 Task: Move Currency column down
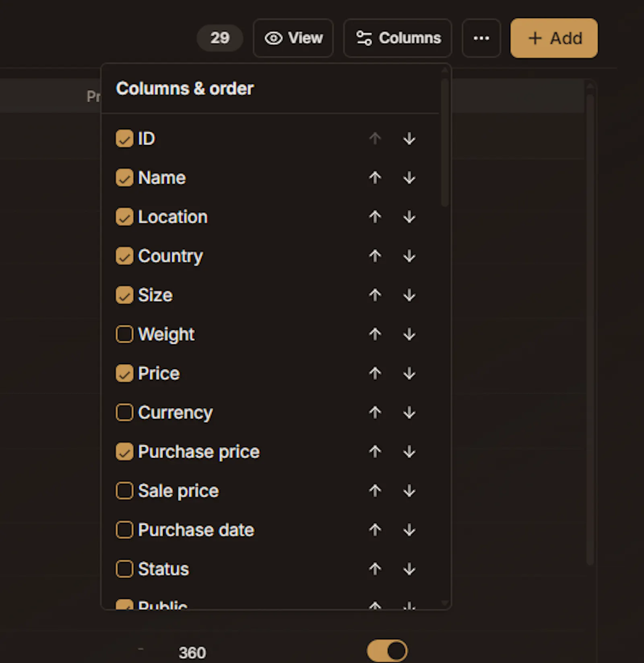pyautogui.click(x=409, y=412)
